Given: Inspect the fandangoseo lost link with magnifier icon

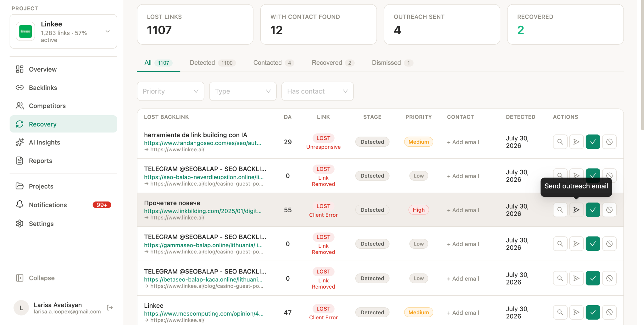Looking at the screenshot, I should tap(560, 142).
